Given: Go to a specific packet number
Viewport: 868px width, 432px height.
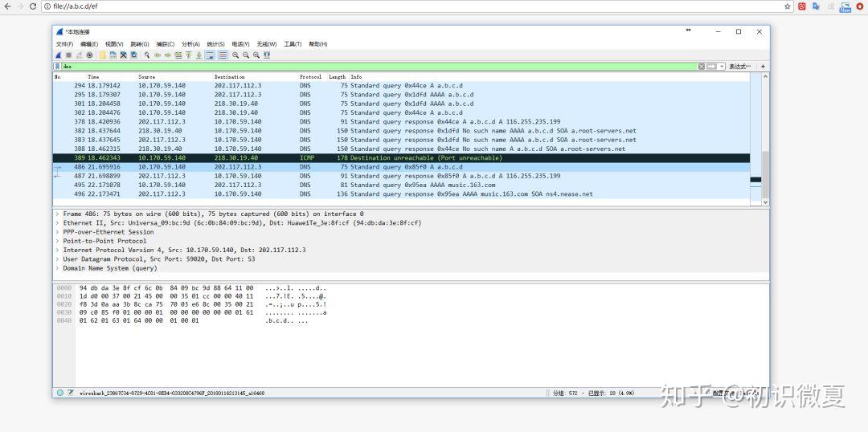Looking at the screenshot, I should [x=178, y=55].
